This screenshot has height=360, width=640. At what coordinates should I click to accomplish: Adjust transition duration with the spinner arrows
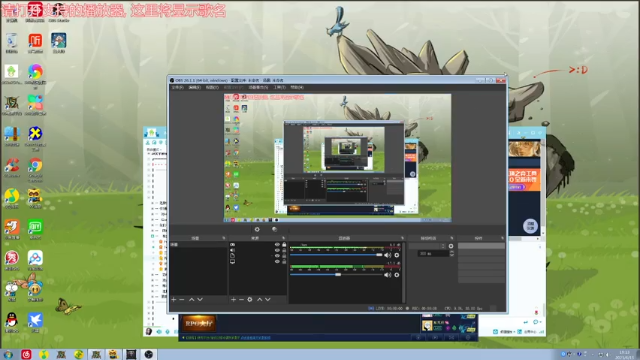coord(451,253)
